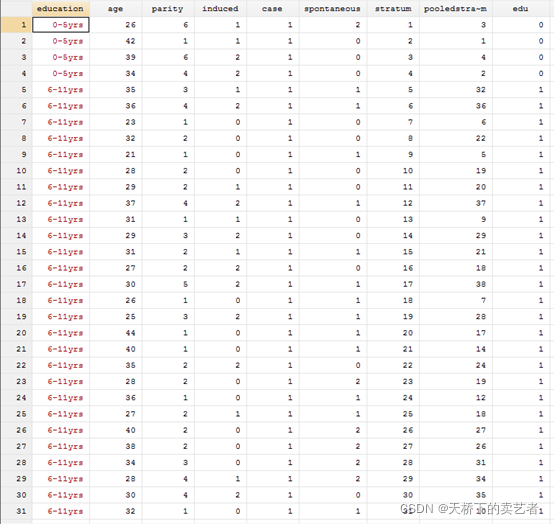
Task: Click education cell 0-5yrs in row 1
Action: [x=61, y=25]
